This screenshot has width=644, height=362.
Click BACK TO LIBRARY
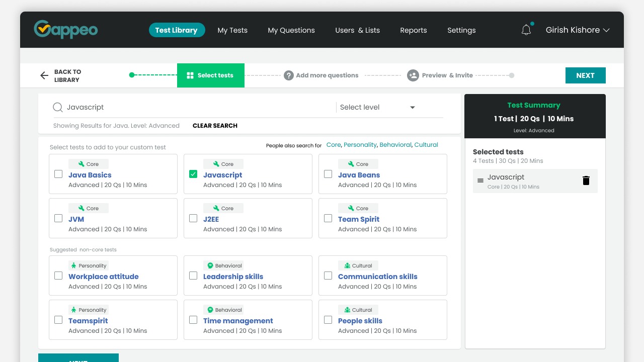pos(67,76)
